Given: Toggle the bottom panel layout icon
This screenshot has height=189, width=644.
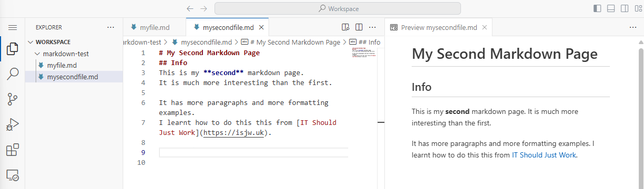Looking at the screenshot, I should [611, 8].
